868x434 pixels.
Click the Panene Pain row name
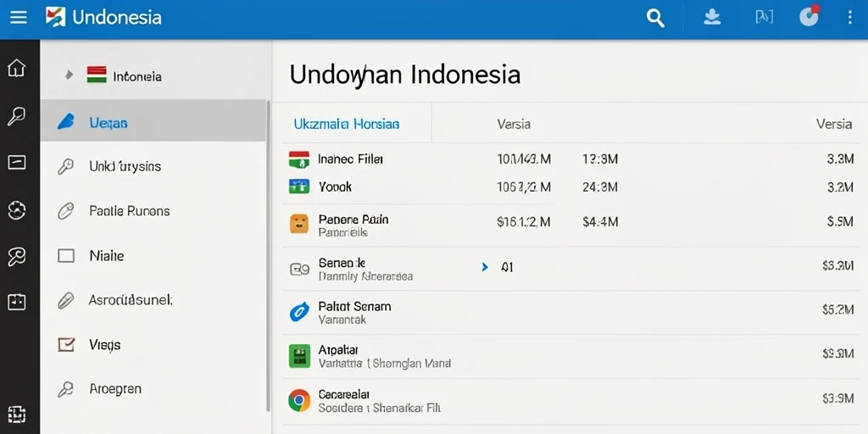pyautogui.click(x=353, y=220)
